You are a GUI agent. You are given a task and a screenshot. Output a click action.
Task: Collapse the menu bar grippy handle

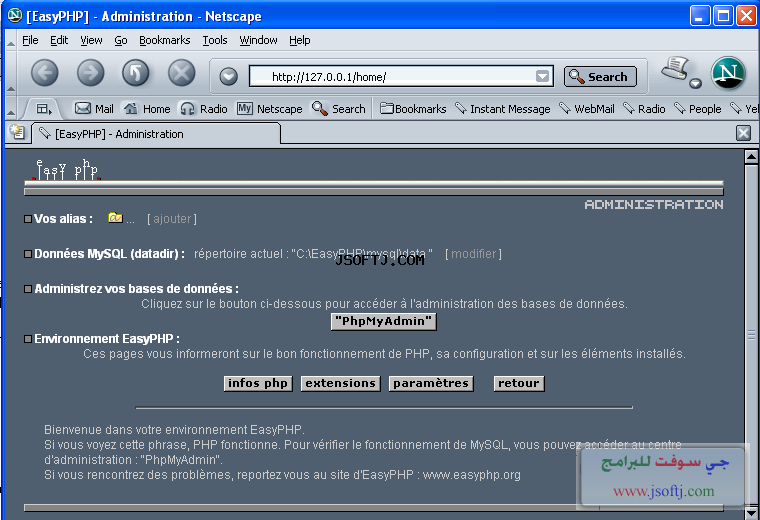coord(11,41)
